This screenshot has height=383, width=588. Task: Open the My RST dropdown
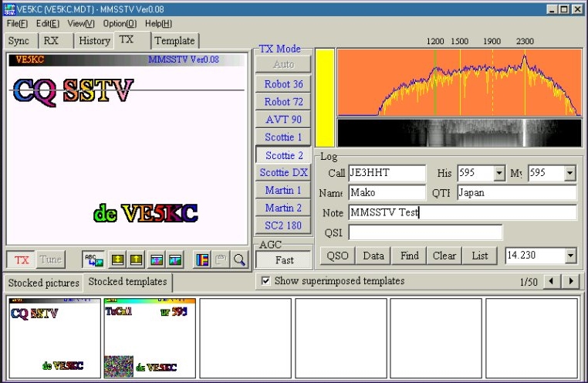[x=569, y=173]
